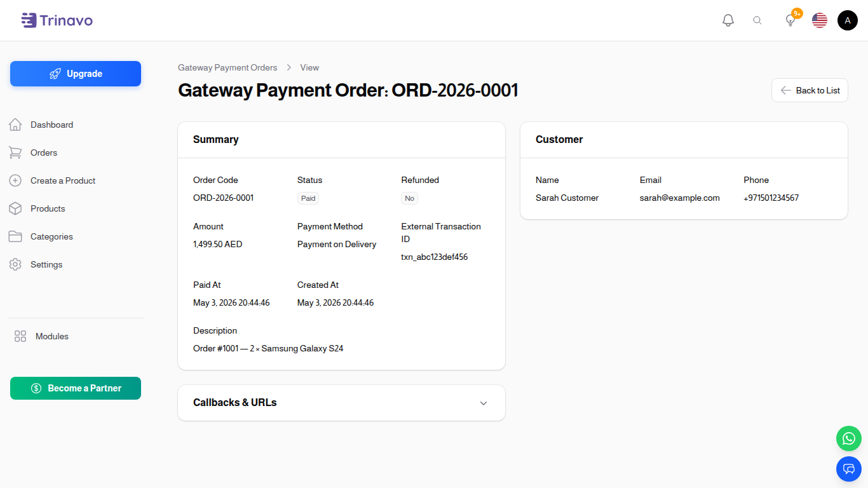Screen dimensions: 868x488
Task: Click customer name Sarah Customer
Action: 567,198
